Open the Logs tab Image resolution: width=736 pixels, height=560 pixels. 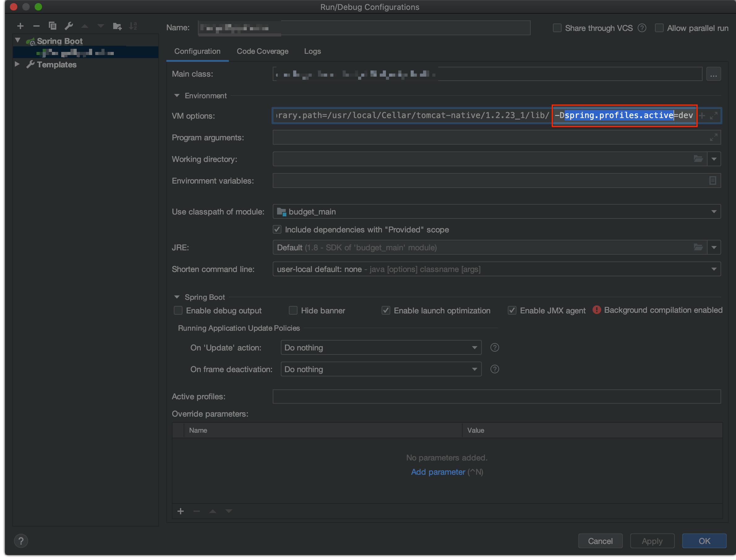click(x=312, y=51)
